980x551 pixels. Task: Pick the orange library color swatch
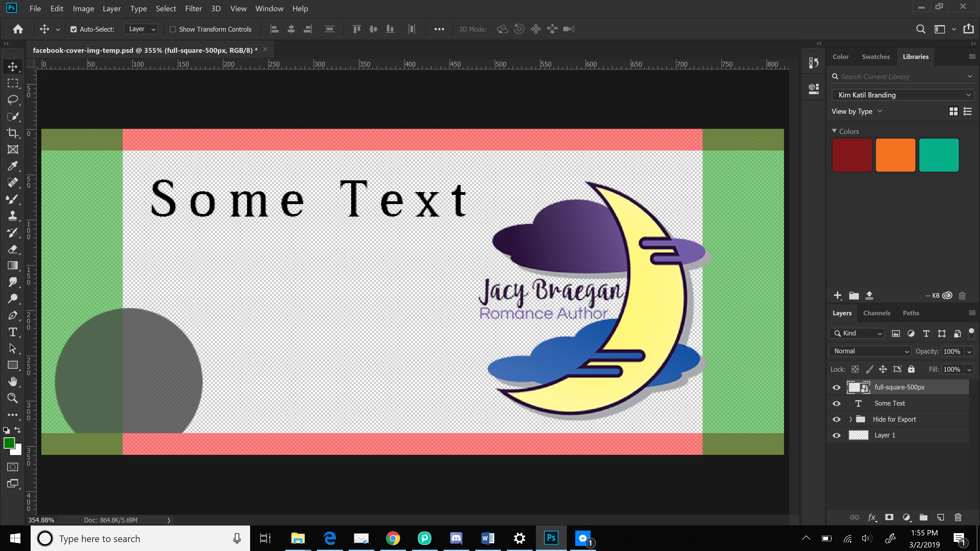(895, 155)
